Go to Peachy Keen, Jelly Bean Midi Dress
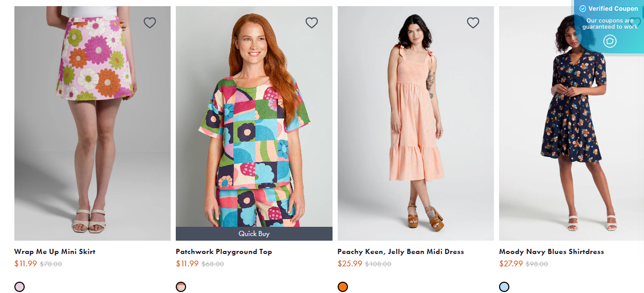This screenshot has width=644, height=293. point(400,251)
